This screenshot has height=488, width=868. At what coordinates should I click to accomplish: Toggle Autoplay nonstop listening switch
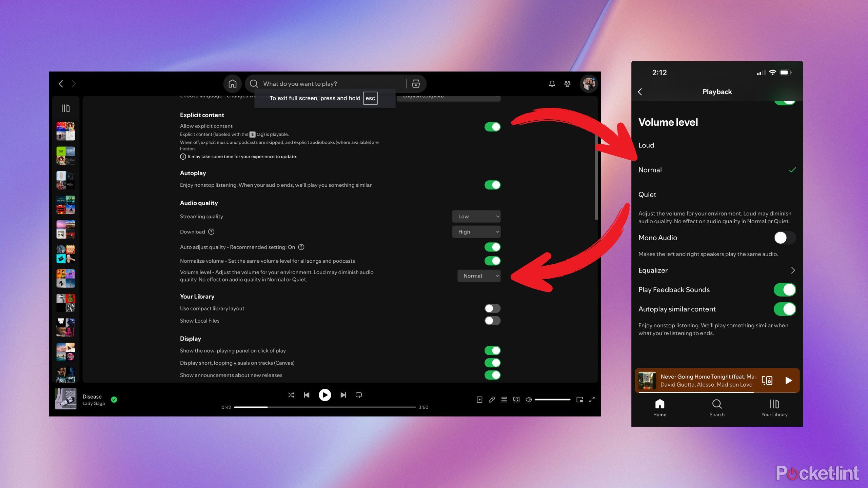[492, 185]
